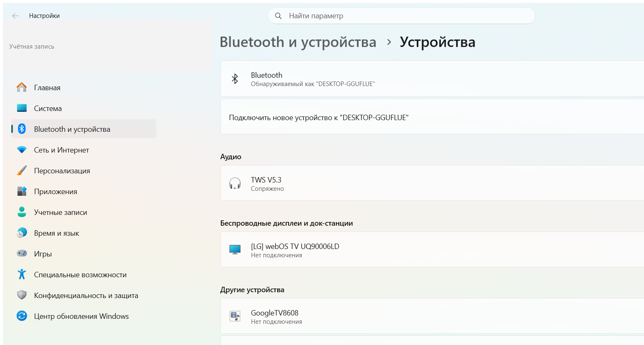Click the Система monitor icon
This screenshot has height=345, width=644.
pyautogui.click(x=22, y=108)
